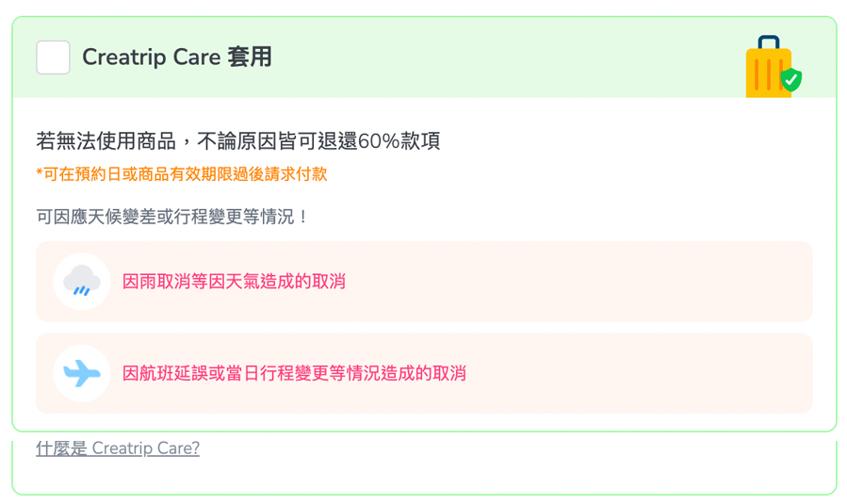Open the 什麼是 Creatrip Care? link
847x504 pixels.
click(x=118, y=448)
